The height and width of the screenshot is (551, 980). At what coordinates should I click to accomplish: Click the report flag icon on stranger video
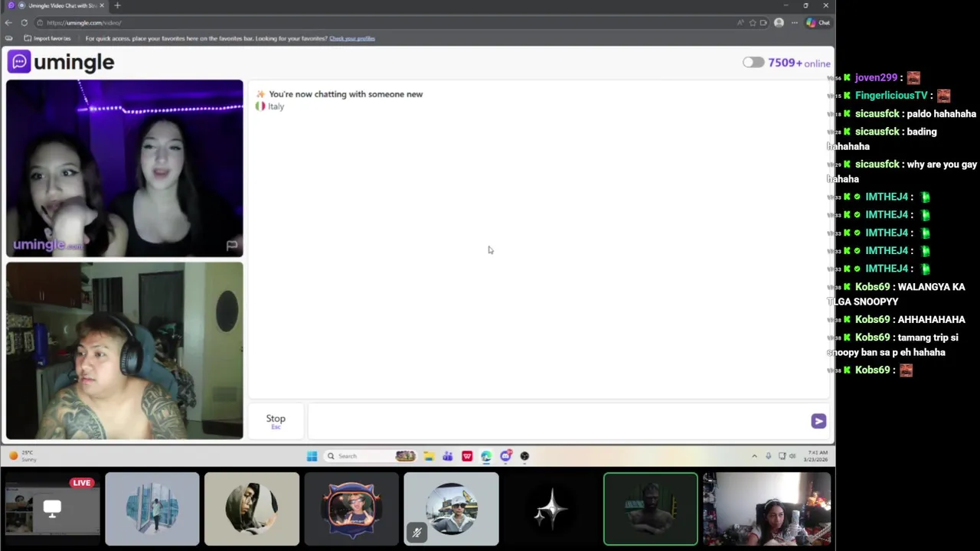232,245
